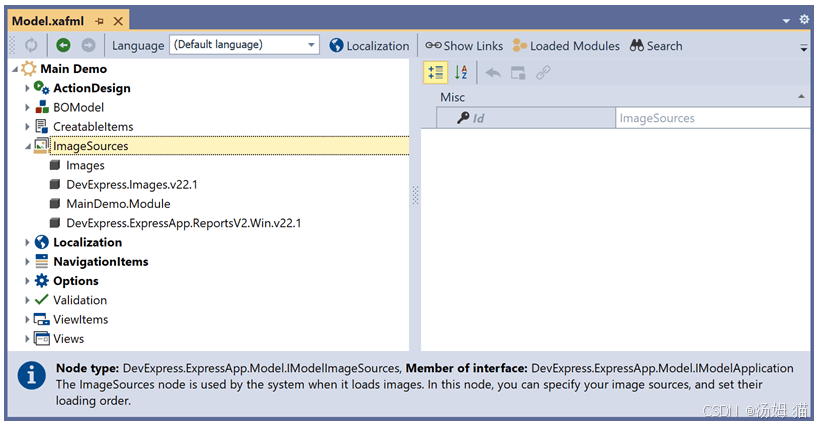Select the BOModel label
821x427 pixels.
[79, 107]
